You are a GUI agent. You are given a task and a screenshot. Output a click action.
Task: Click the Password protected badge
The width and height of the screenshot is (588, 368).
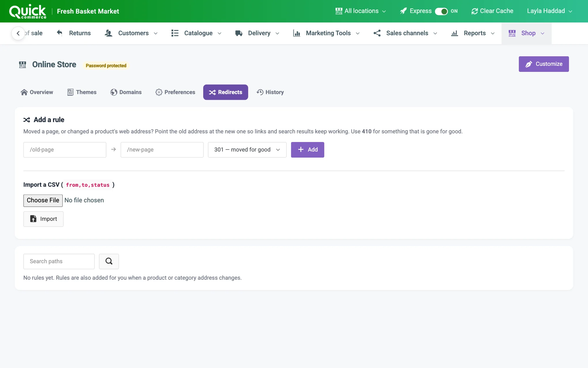coord(106,66)
